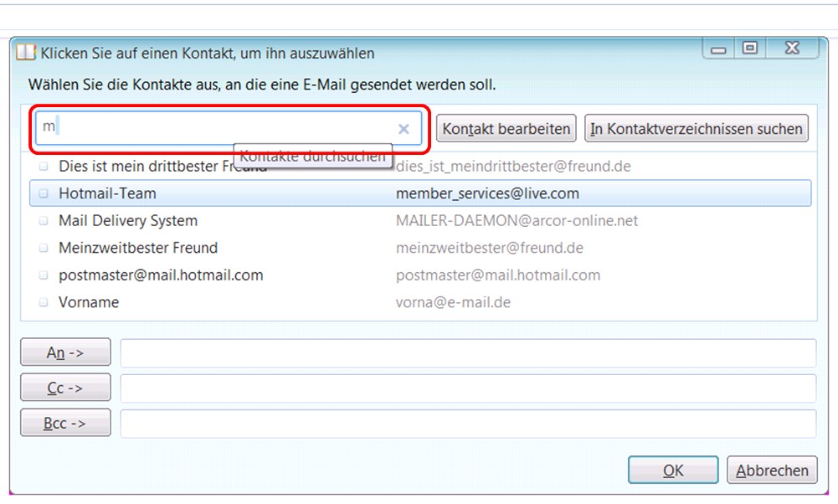Click the email dies_ist_meindrittbester@freund.de
The width and height of the screenshot is (838, 504).
513,167
